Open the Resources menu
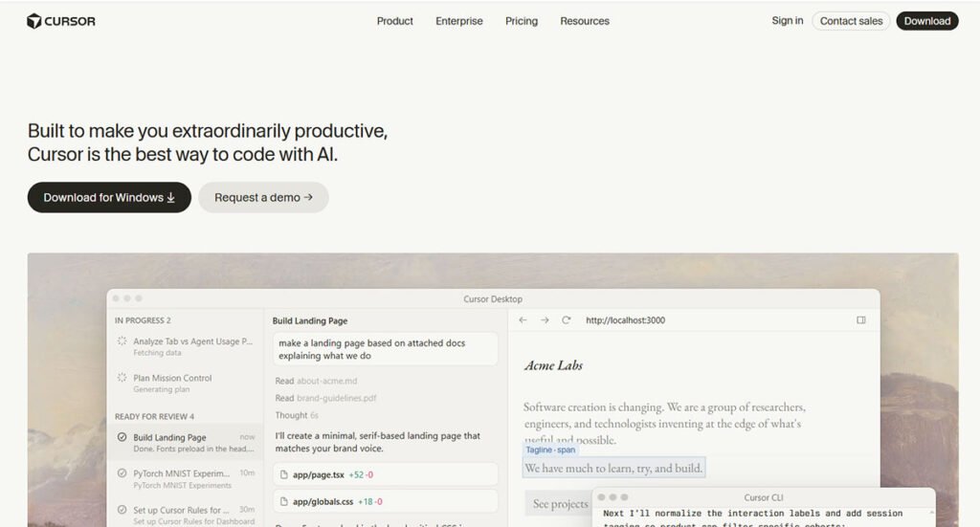 (585, 21)
